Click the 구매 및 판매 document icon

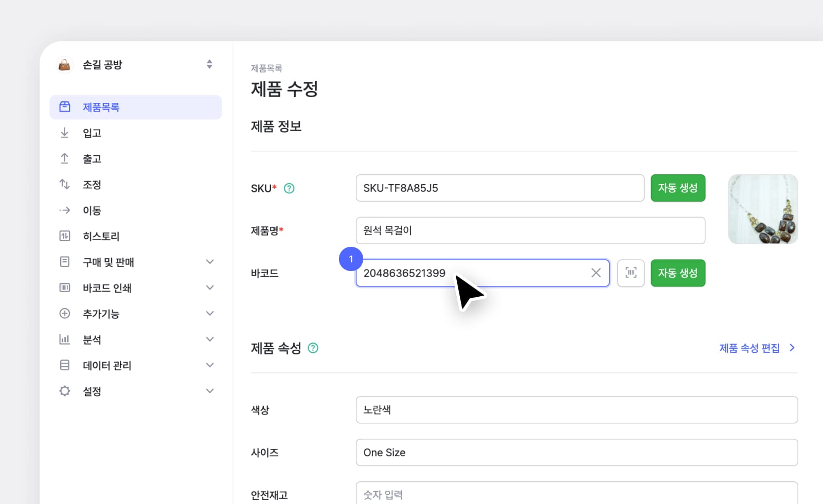click(x=65, y=262)
